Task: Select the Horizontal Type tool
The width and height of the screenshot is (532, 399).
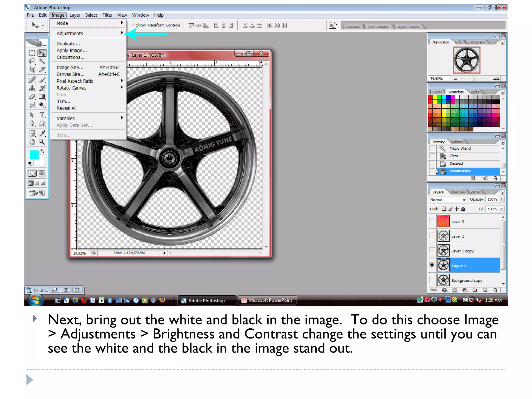Action: pyautogui.click(x=42, y=115)
